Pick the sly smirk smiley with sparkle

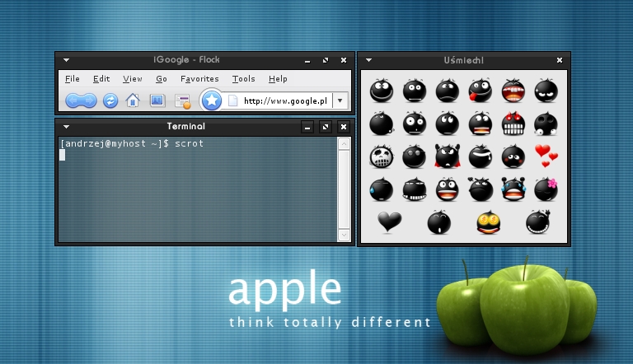pyautogui.click(x=546, y=91)
